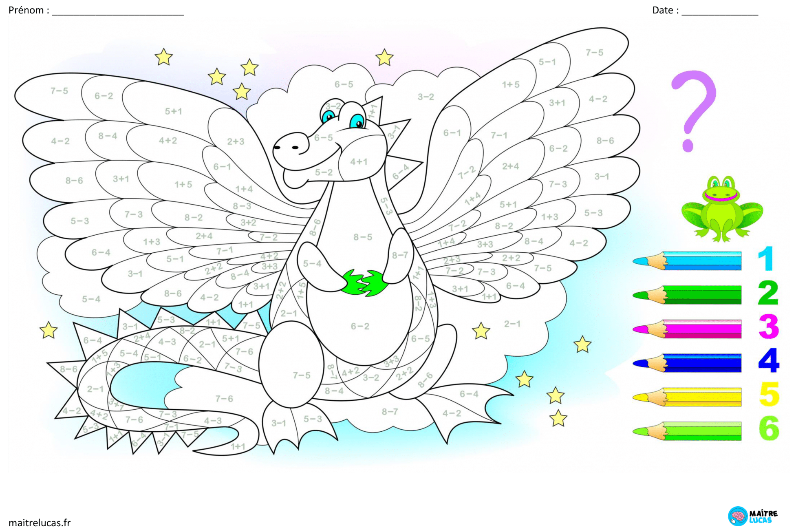This screenshot has width=807, height=532.
Task: Click the light blue pencil numbered 1
Action: (687, 261)
